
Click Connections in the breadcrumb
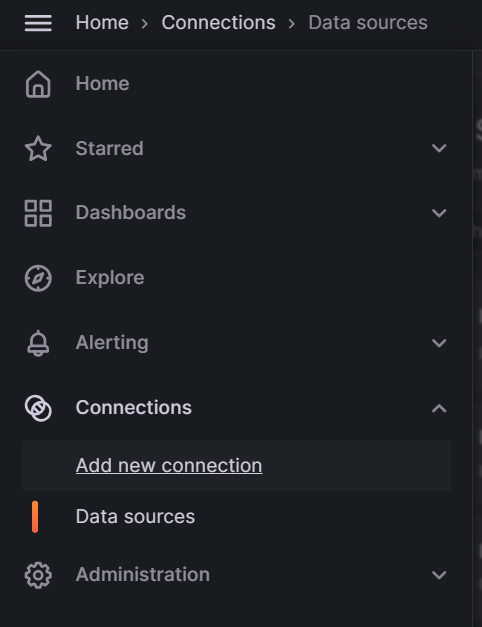click(x=218, y=22)
